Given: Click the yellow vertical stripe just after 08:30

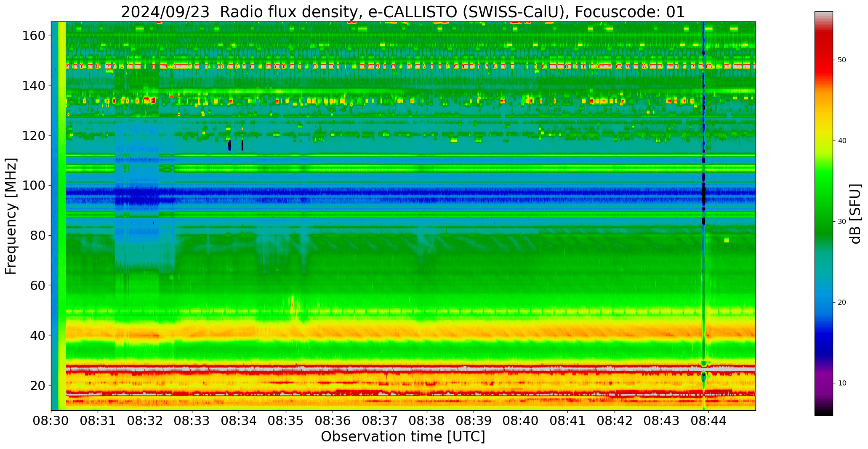Looking at the screenshot, I should point(62,216).
